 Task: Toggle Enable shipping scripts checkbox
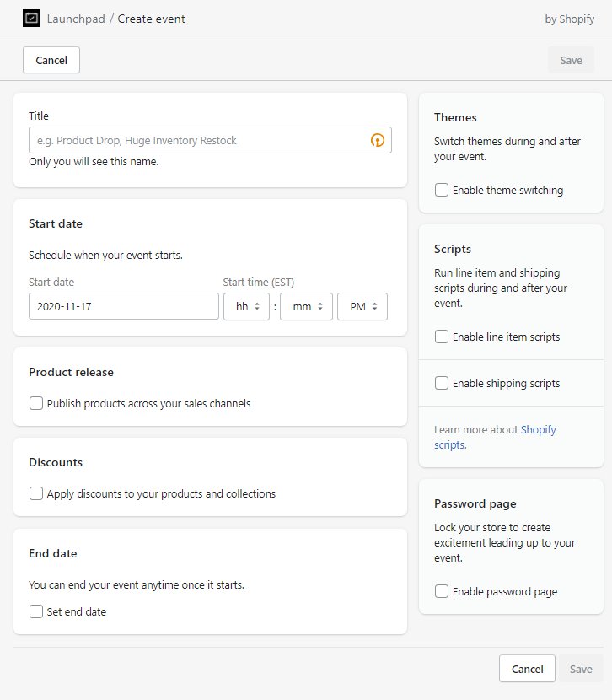click(442, 384)
